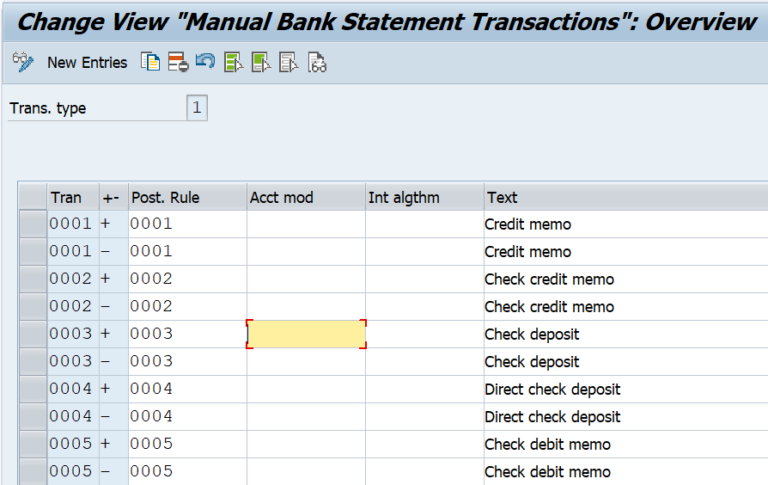Image resolution: width=768 pixels, height=485 pixels.
Task: Select row 0005 + Check debit memo
Action: [33, 444]
